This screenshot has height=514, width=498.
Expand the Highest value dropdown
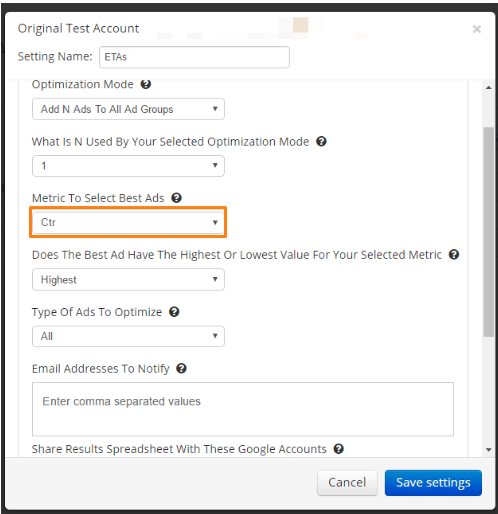[128, 279]
